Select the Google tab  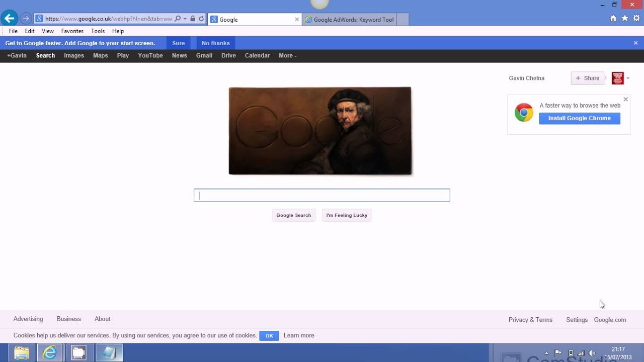coord(255,20)
